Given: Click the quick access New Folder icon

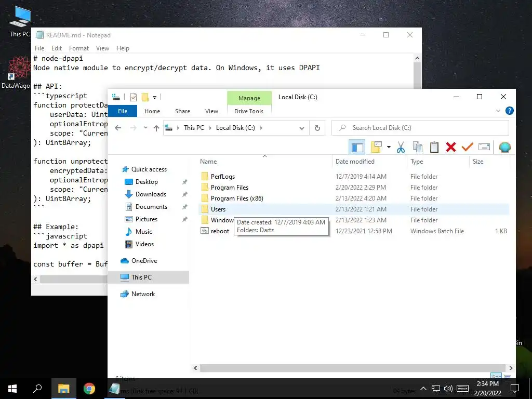Looking at the screenshot, I should click(x=145, y=97).
